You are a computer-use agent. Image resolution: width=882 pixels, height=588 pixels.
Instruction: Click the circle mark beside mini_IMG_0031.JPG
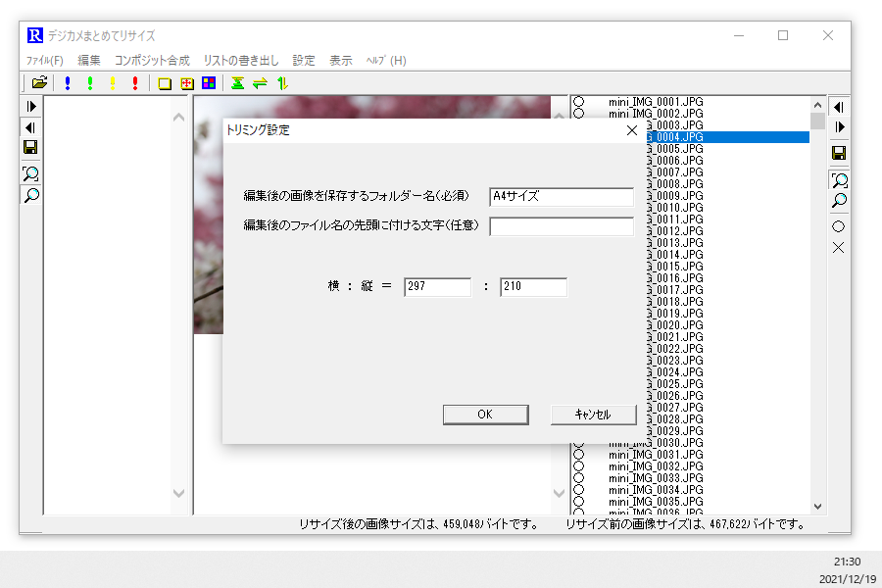[579, 455]
